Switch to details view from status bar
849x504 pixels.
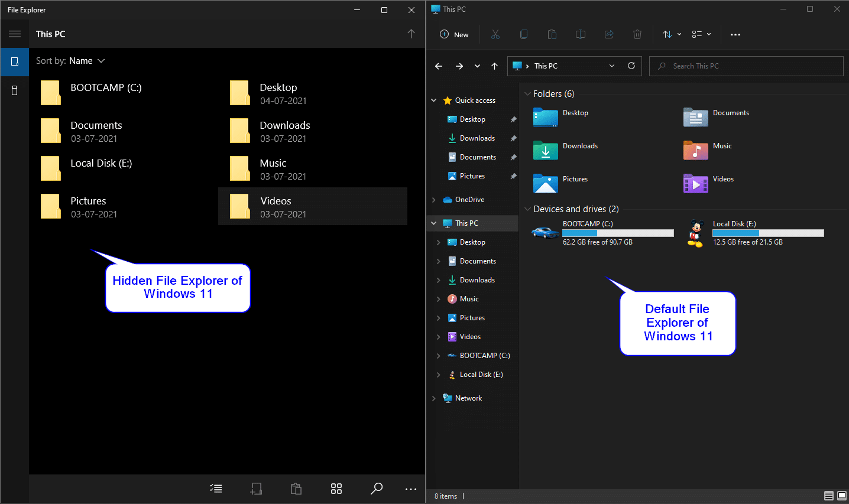[829, 496]
